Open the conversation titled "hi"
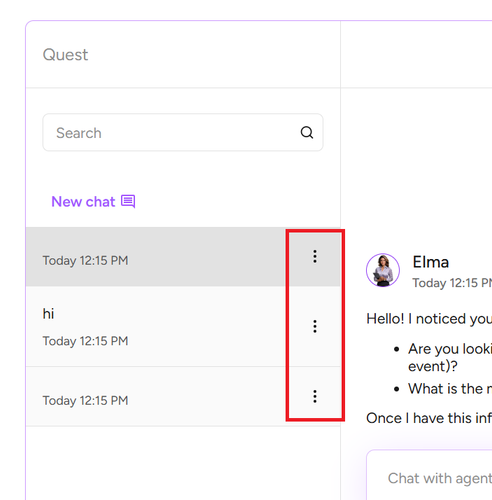 click(x=156, y=326)
